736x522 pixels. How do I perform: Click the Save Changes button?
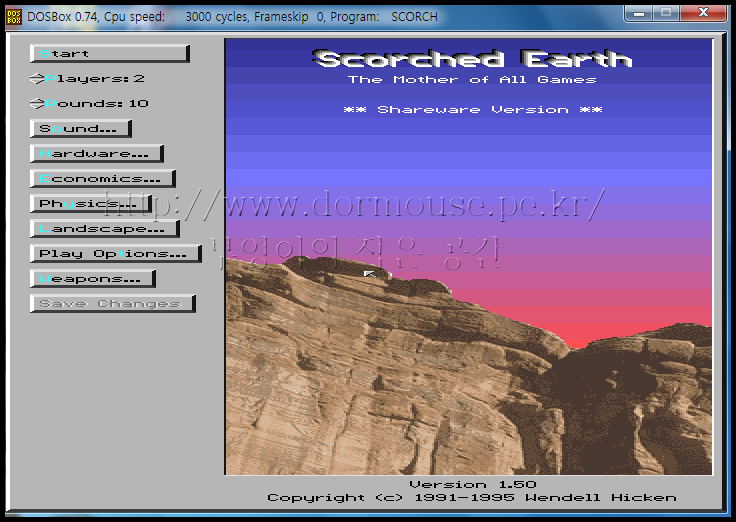[113, 303]
